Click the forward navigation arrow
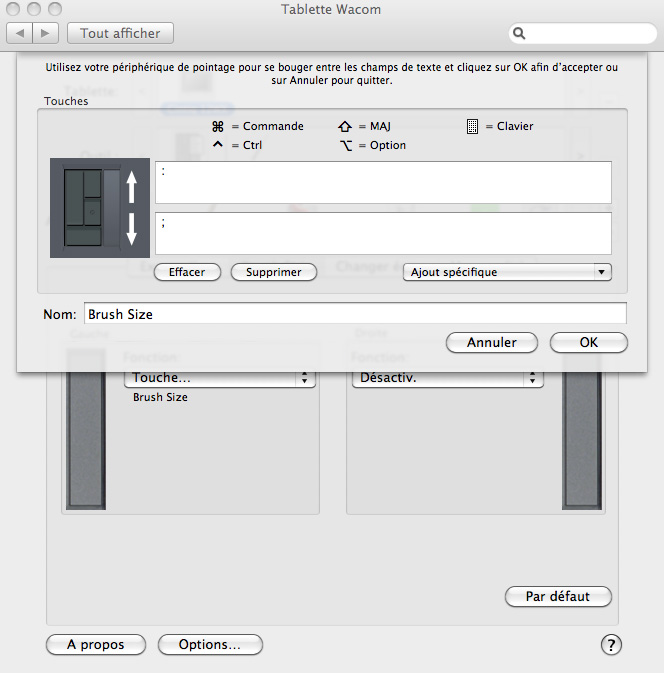664x673 pixels. coord(45,33)
